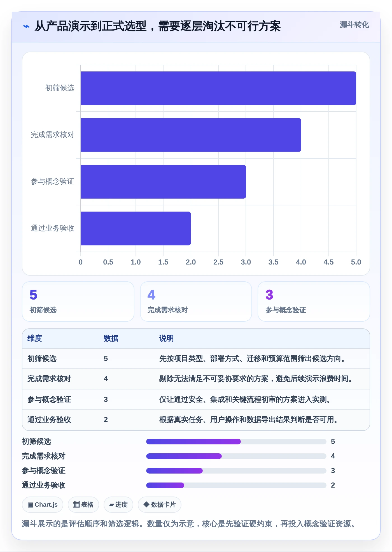Click the 数据卡片 chip
Screen dimensions: 392x552
click(160, 505)
